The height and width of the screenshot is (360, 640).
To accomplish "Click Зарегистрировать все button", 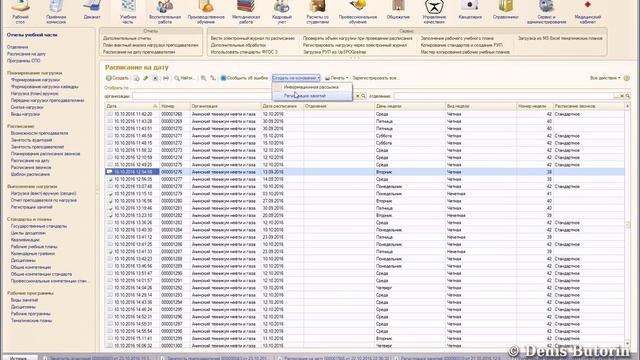I will [376, 78].
